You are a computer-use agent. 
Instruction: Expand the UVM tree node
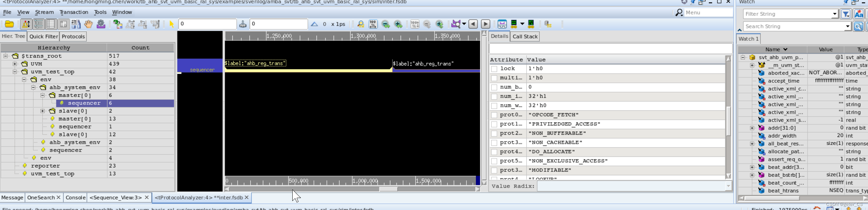(x=15, y=64)
